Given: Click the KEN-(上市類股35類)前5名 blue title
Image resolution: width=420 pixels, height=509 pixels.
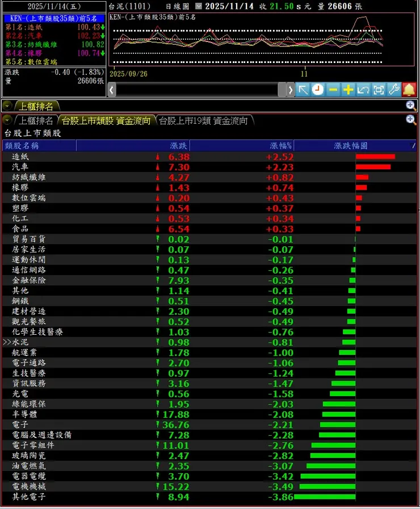Looking at the screenshot, I should pyautogui.click(x=54, y=19).
